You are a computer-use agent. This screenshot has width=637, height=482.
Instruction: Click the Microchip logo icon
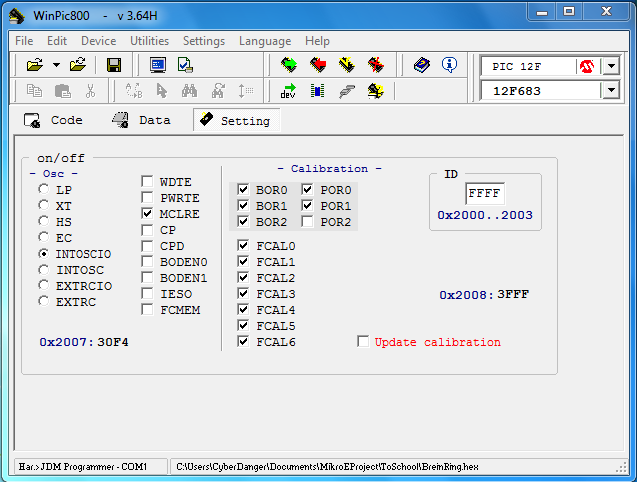(587, 66)
